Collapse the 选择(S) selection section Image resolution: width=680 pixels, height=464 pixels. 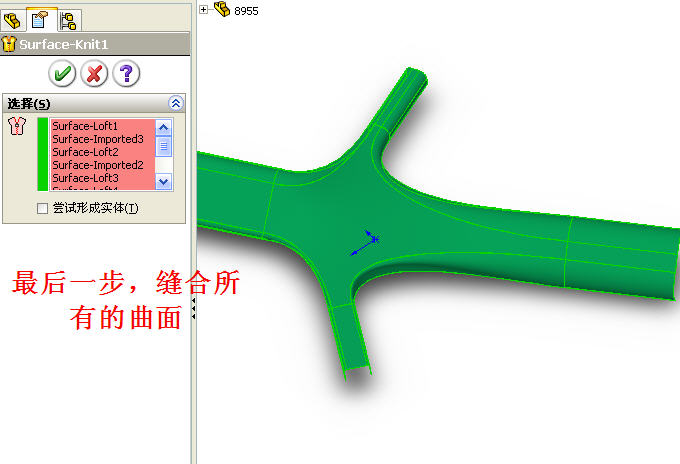pyautogui.click(x=176, y=103)
